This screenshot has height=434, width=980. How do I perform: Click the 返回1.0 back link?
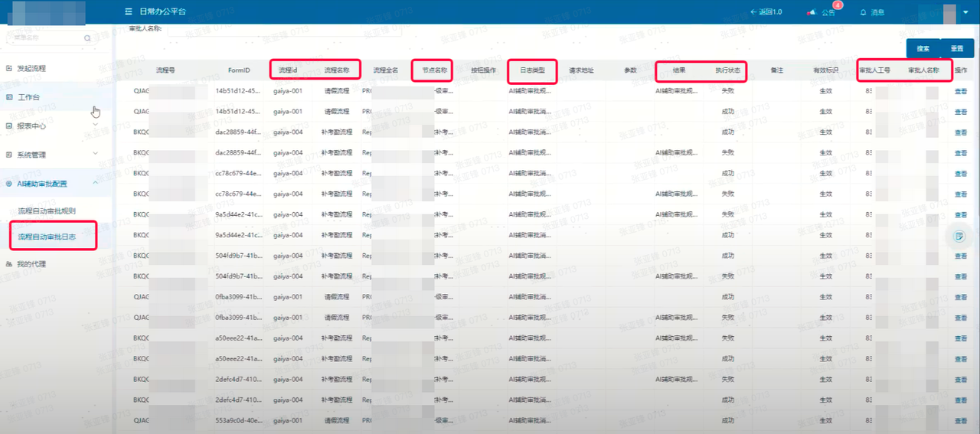[x=766, y=12]
